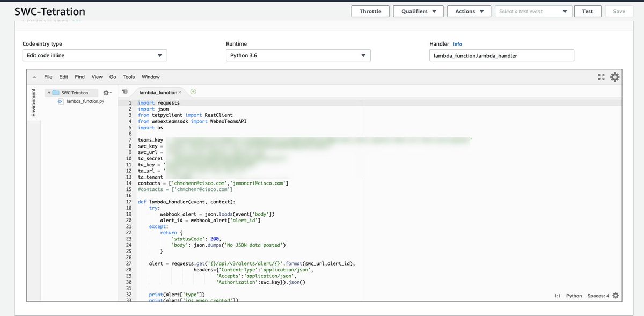The width and height of the screenshot is (644, 316).
Task: Click print(alert['type']) code line
Action: 177,295
